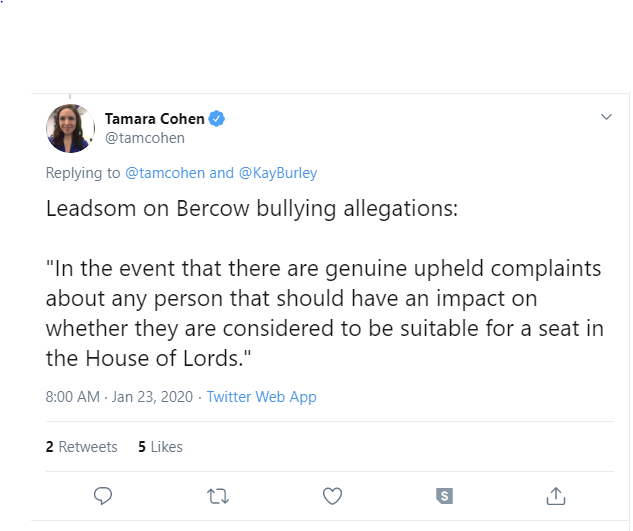633x531 pixels.
Task: Click the Twitter Web App link
Action: tap(261, 397)
